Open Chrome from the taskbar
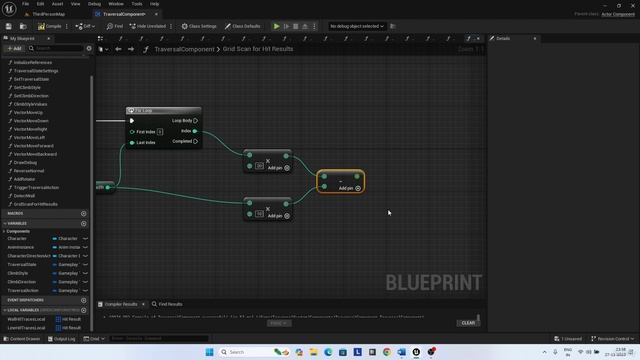The height and width of the screenshot is (360, 640). pos(387,352)
